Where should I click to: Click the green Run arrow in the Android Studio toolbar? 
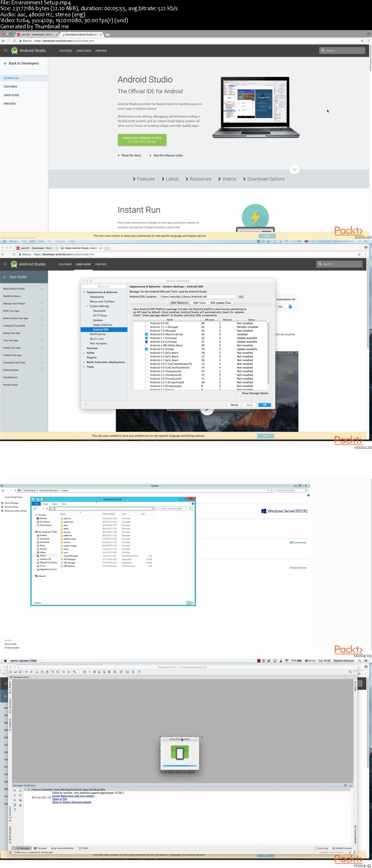tap(85, 672)
